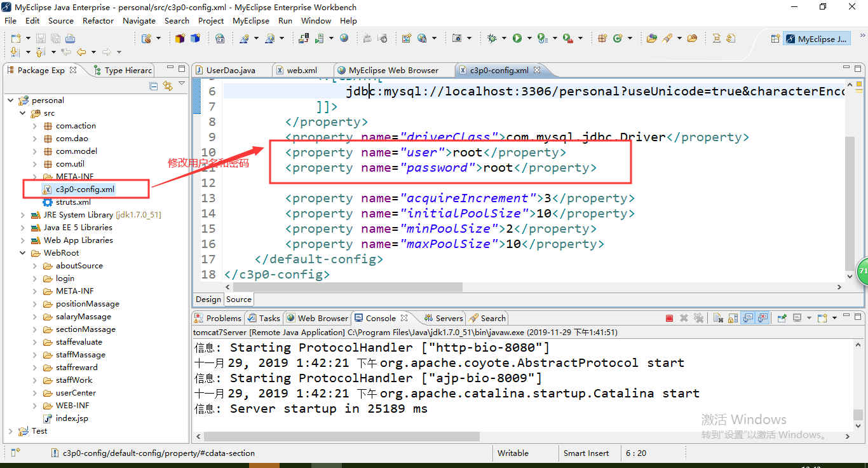Screen dimensions: 868x468
Task: Click the New database connection icon
Action: tap(146, 38)
